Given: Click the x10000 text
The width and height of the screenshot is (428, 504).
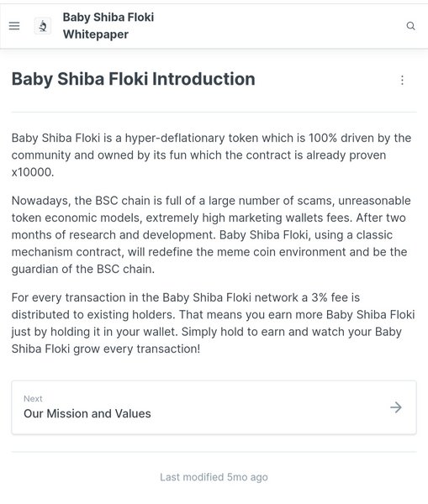Looking at the screenshot, I should (33, 172).
